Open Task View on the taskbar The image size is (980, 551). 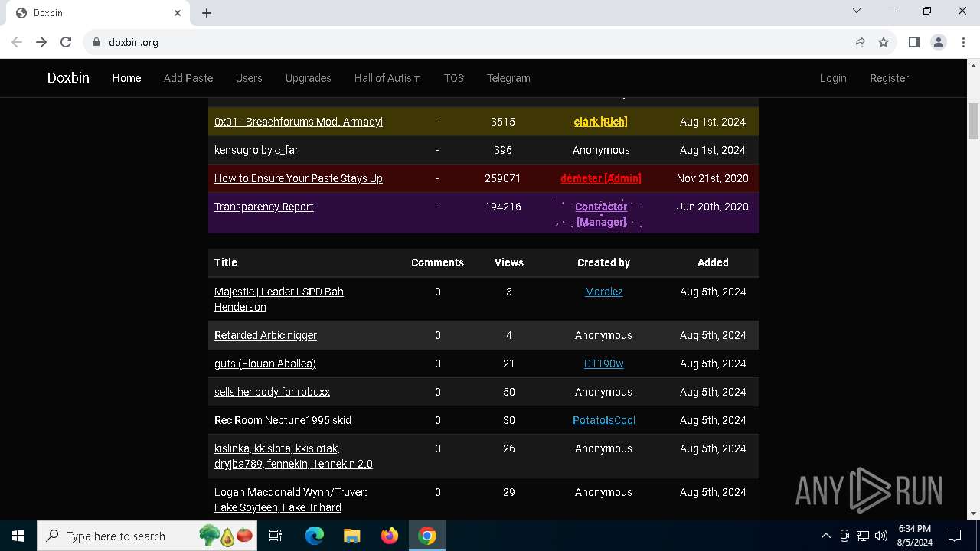[x=276, y=536]
